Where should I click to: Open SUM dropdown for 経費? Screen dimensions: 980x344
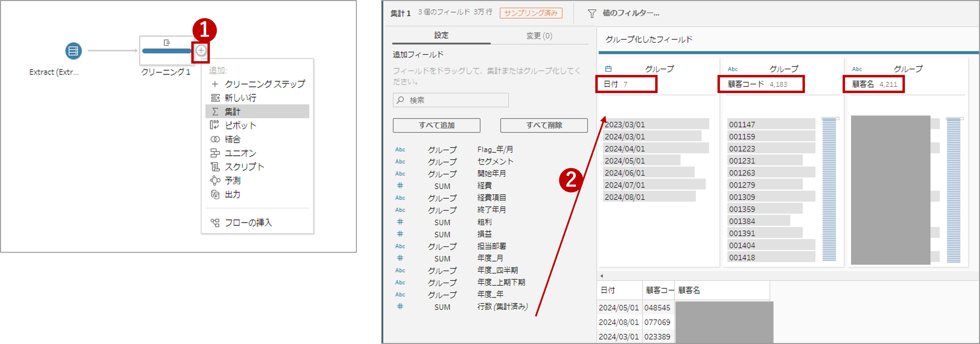[x=442, y=186]
